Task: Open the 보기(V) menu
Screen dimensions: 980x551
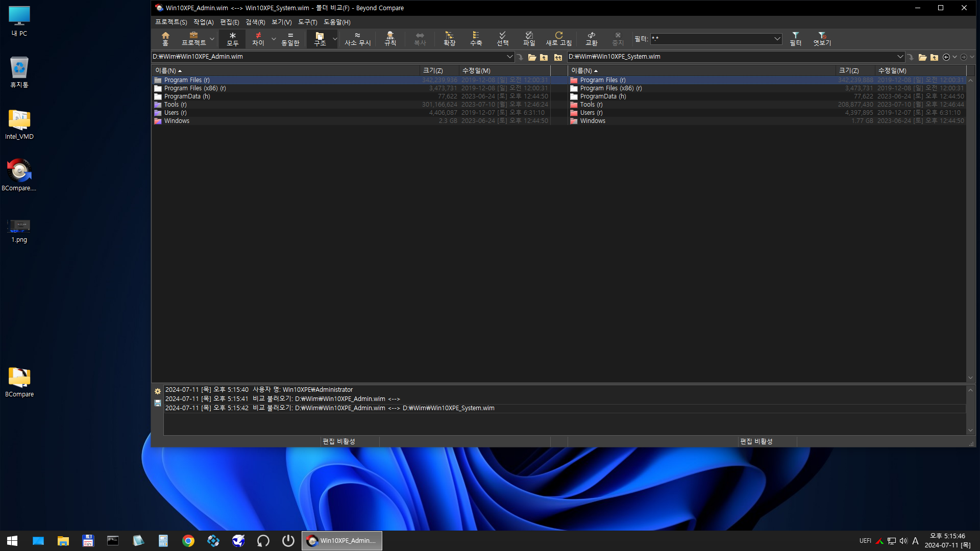Action: click(x=281, y=22)
